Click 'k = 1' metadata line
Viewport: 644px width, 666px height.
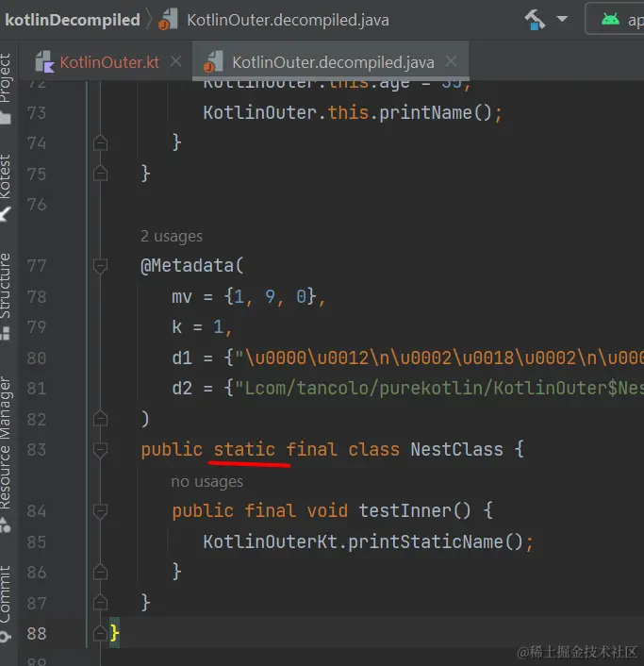[x=202, y=327]
